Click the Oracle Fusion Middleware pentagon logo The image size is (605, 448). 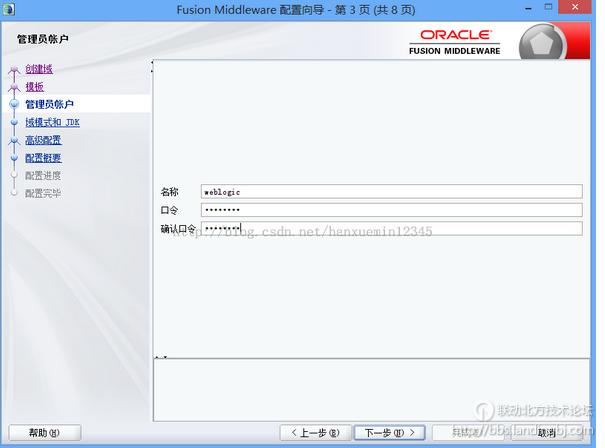tap(542, 44)
